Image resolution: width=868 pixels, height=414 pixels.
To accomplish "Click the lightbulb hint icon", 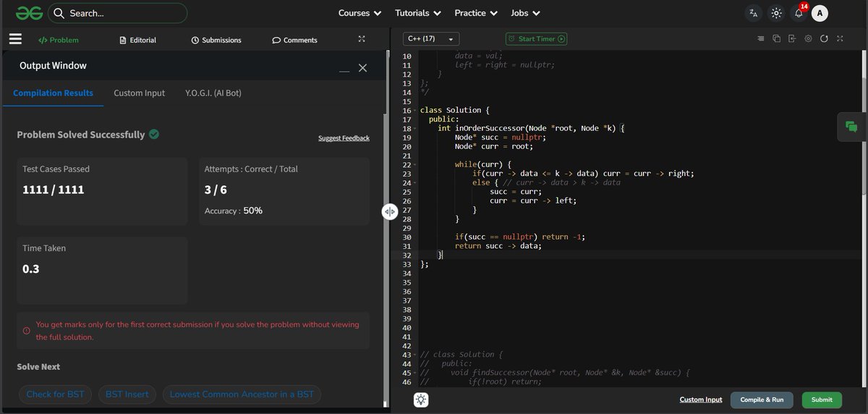I will pyautogui.click(x=422, y=400).
